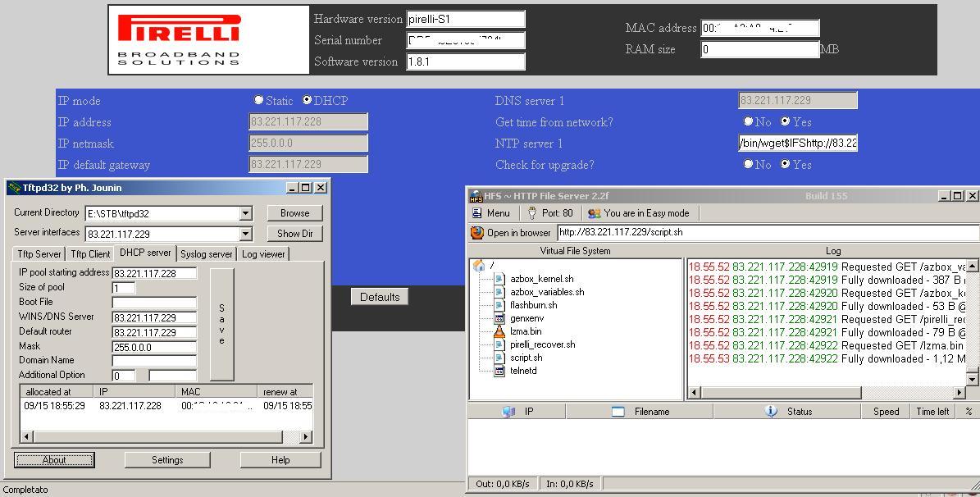The image size is (980, 497).
Task: Switch to the Syslog server tab
Action: 206,253
